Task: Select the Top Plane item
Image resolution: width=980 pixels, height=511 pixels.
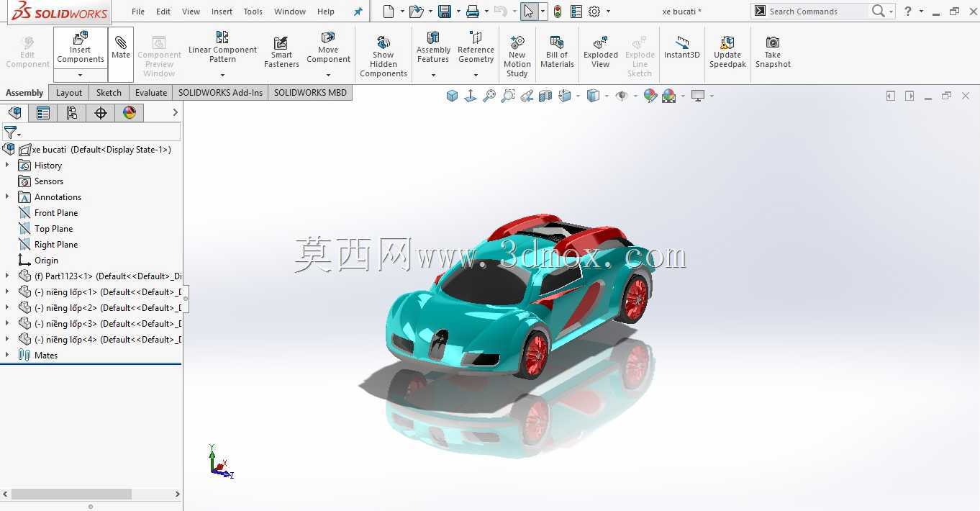Action: (x=53, y=229)
